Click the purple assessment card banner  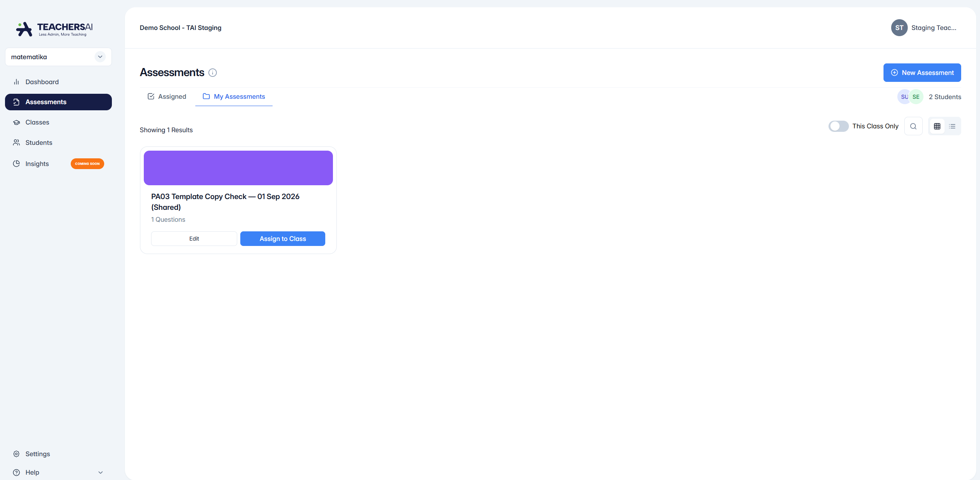tap(238, 168)
